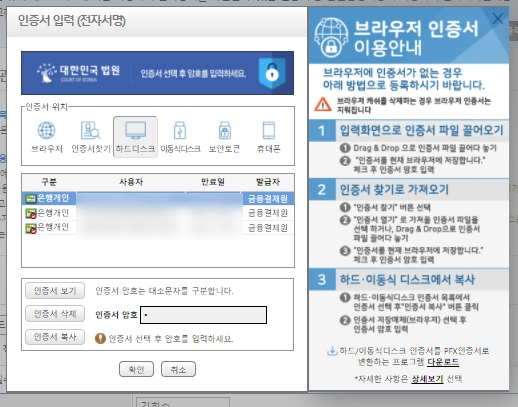Click 금융결제원 issuer in the second row
The image size is (518, 407).
[268, 213]
